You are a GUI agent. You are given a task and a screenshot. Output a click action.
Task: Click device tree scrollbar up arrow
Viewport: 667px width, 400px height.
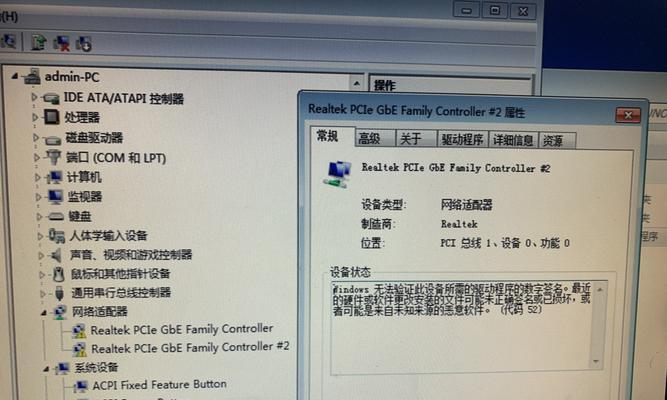click(356, 83)
